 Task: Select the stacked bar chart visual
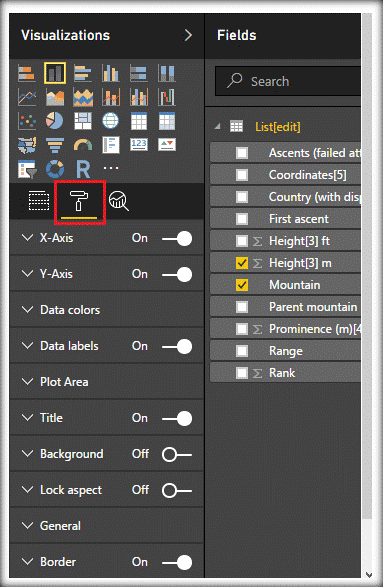pyautogui.click(x=27, y=73)
